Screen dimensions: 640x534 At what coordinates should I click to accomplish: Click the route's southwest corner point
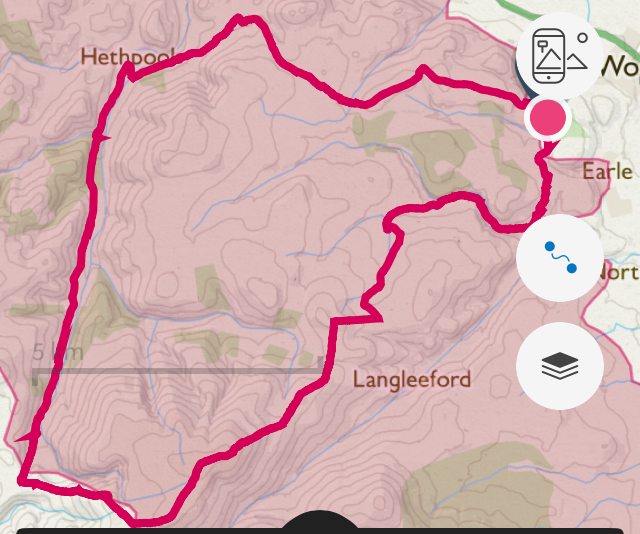point(22,480)
